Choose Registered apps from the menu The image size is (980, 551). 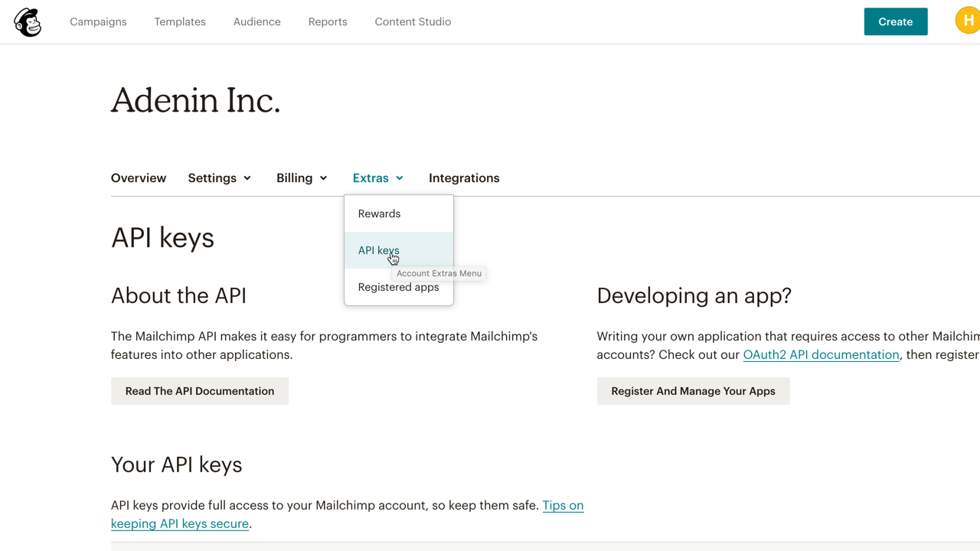(x=399, y=287)
